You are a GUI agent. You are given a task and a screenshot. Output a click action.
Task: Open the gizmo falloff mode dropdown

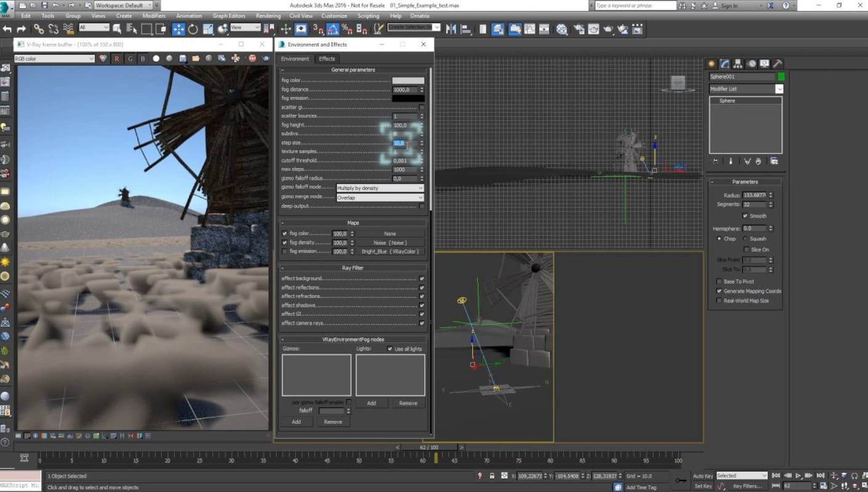pyautogui.click(x=380, y=188)
